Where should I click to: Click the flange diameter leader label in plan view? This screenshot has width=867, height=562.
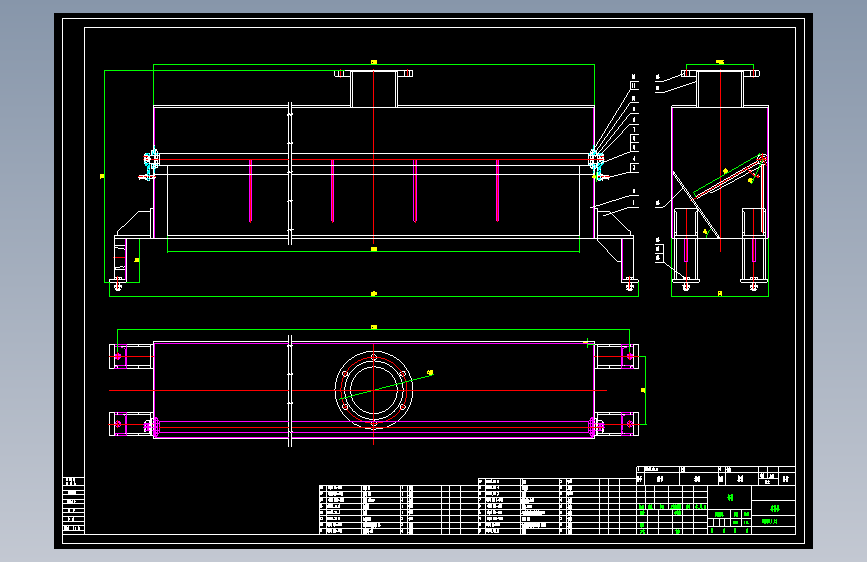[430, 373]
